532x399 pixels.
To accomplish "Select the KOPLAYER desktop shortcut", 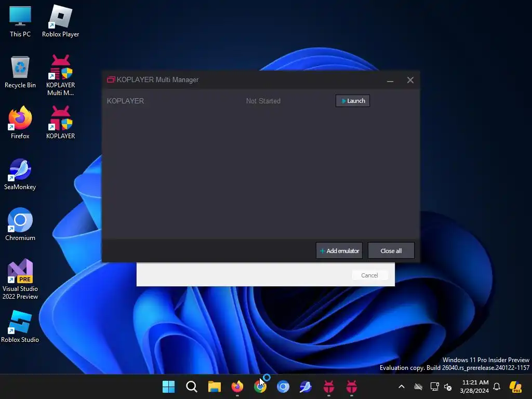I will coord(60,123).
